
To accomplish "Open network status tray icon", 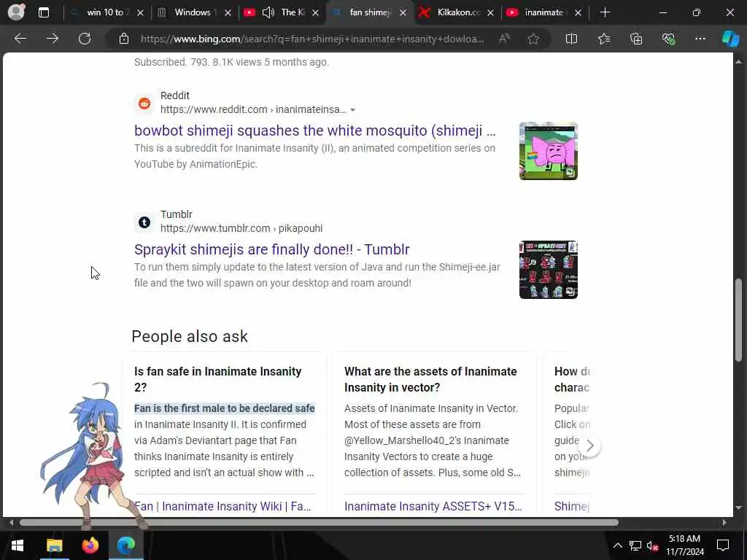I will 635,545.
